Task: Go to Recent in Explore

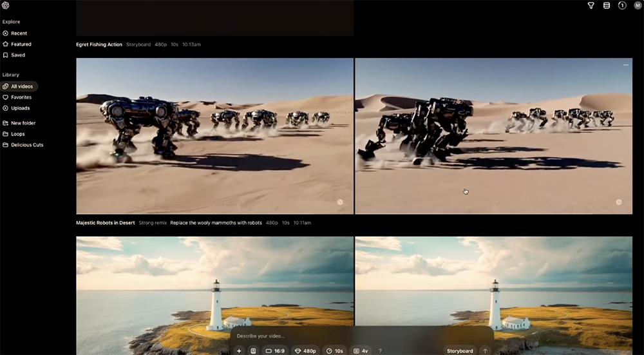Action: tap(19, 34)
